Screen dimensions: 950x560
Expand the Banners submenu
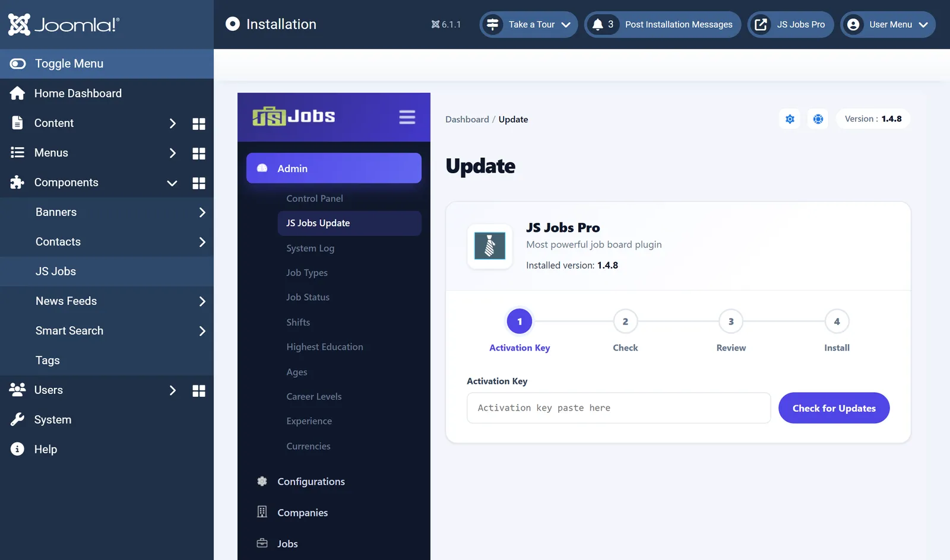coord(202,212)
